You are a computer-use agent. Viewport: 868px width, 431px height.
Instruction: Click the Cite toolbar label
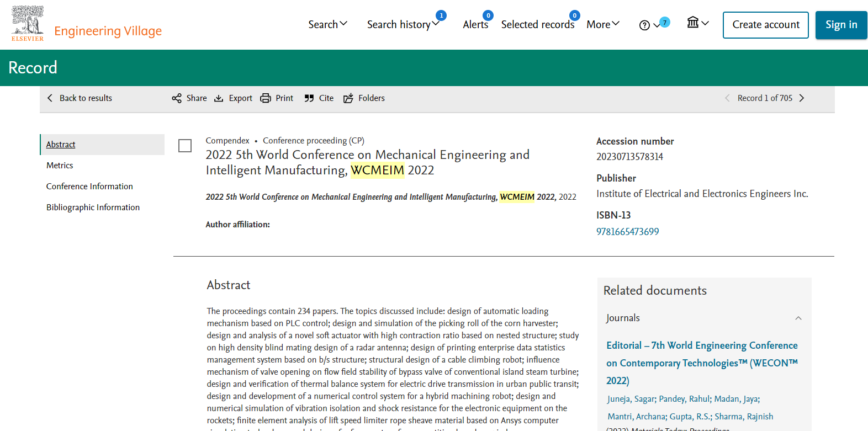326,98
